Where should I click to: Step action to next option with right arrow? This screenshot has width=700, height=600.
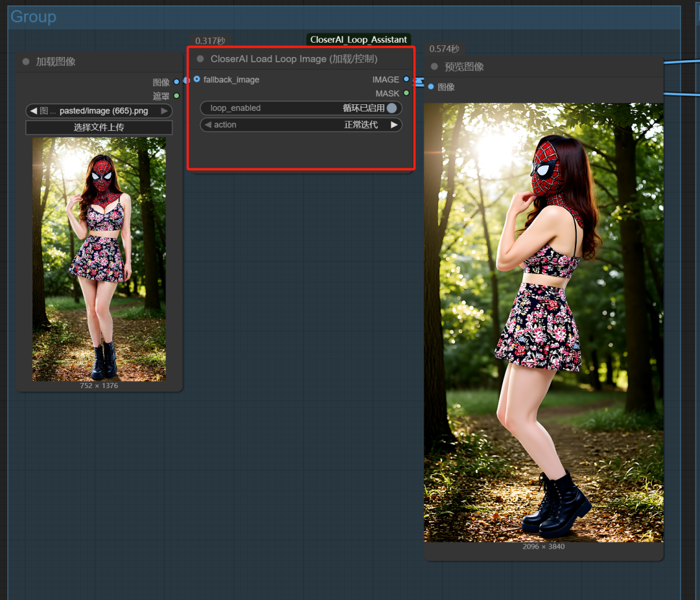[x=394, y=124]
